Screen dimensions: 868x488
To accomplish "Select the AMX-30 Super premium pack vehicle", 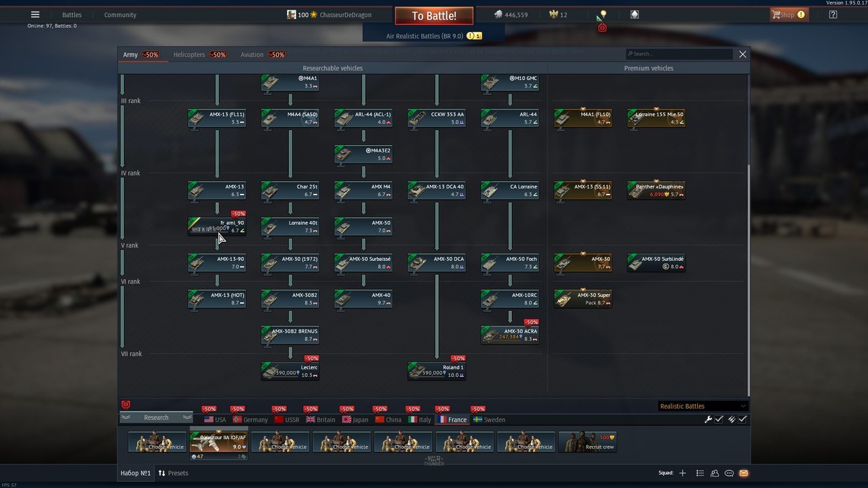I will 583,299.
